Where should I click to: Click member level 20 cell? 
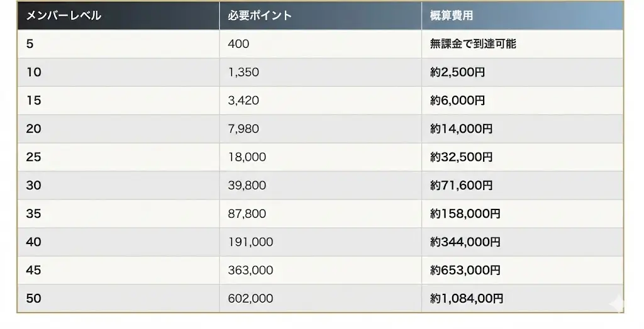(34, 129)
